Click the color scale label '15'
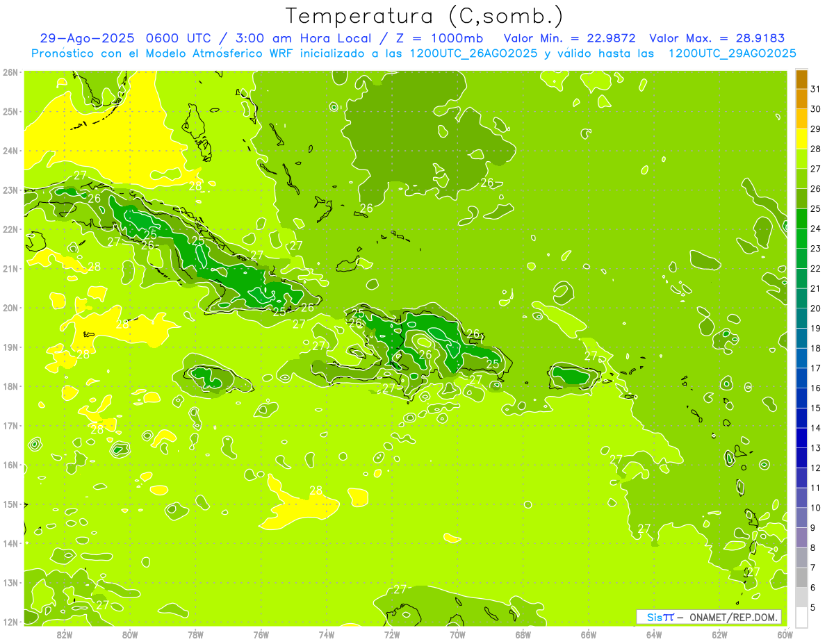Screen dimensions: 834x644 coord(815,408)
